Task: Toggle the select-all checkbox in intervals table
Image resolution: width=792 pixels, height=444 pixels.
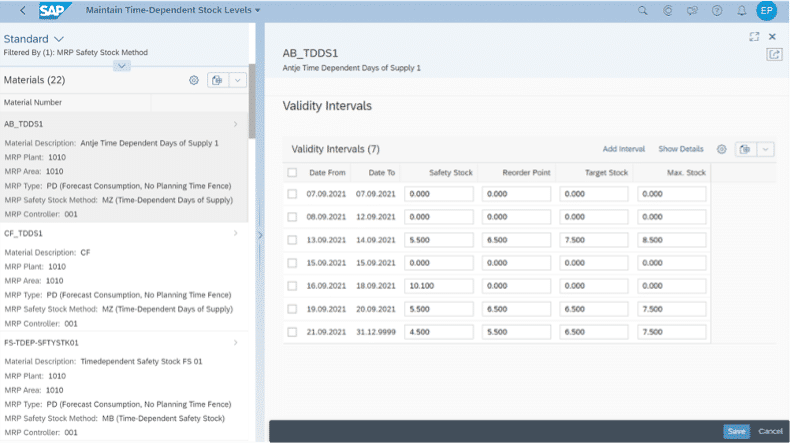Action: [x=292, y=172]
